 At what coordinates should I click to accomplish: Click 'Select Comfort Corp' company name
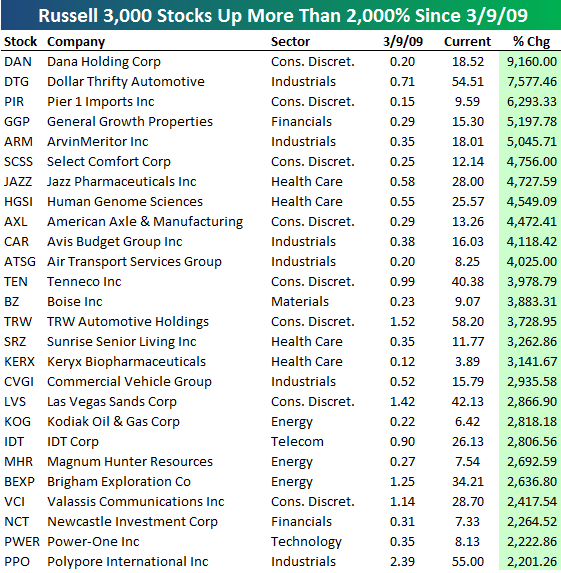click(109, 162)
